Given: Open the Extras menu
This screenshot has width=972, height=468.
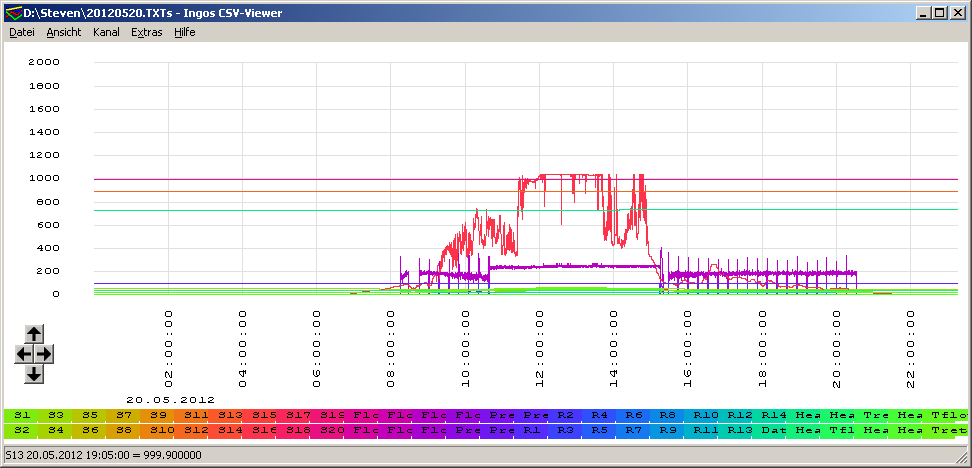Looking at the screenshot, I should point(147,32).
